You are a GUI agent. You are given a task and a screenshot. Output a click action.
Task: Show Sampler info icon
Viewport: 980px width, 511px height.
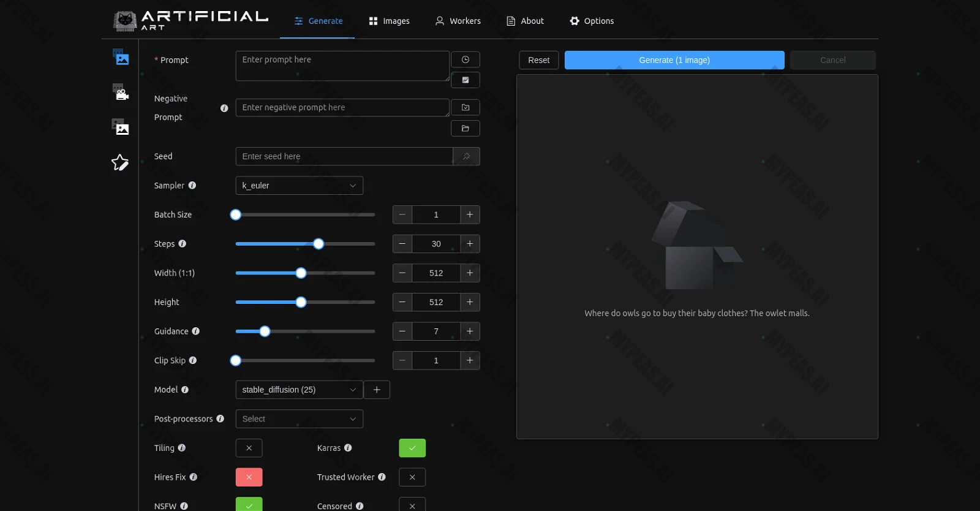(x=192, y=185)
